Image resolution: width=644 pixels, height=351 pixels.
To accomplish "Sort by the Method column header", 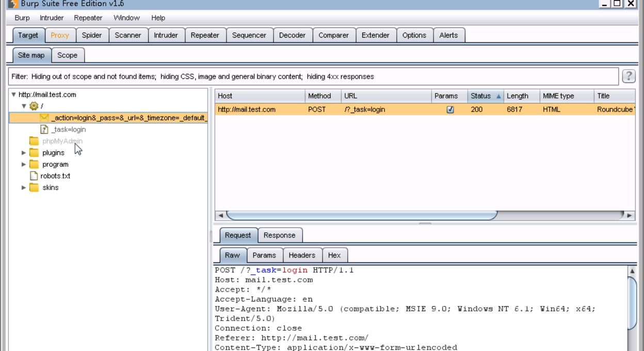I will click(x=323, y=96).
